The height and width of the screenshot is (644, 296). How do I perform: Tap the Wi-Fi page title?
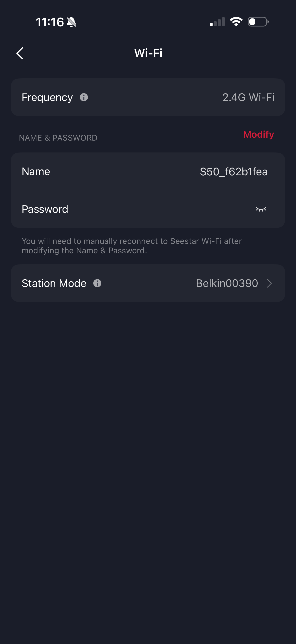(x=148, y=53)
